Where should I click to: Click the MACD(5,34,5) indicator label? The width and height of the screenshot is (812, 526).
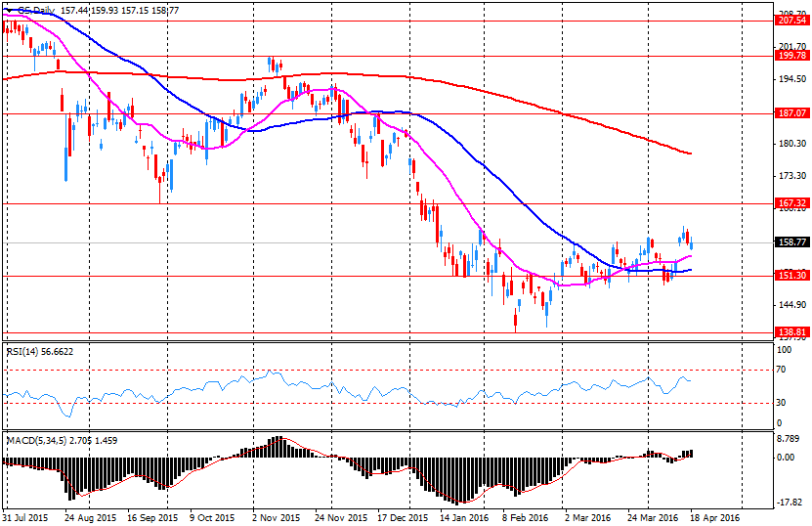click(x=38, y=439)
